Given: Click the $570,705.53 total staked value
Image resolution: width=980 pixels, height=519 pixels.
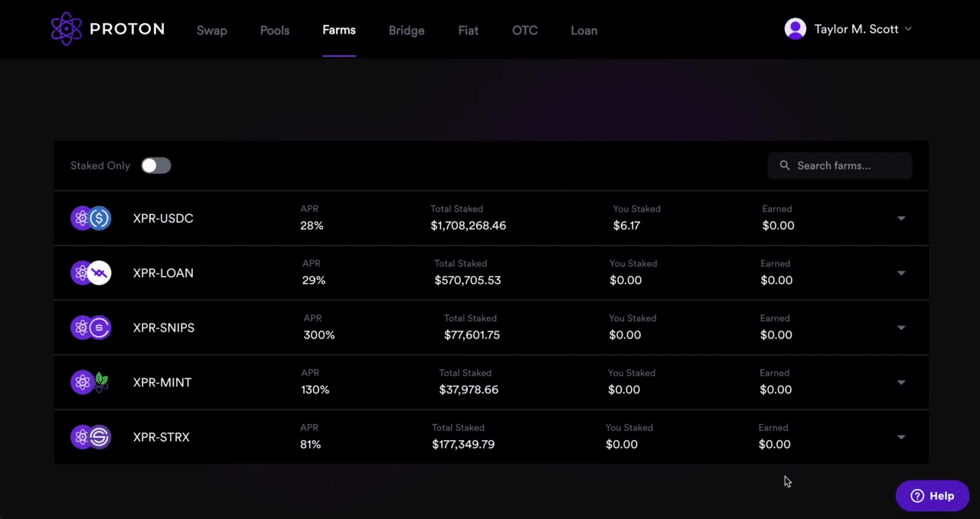Looking at the screenshot, I should [468, 280].
